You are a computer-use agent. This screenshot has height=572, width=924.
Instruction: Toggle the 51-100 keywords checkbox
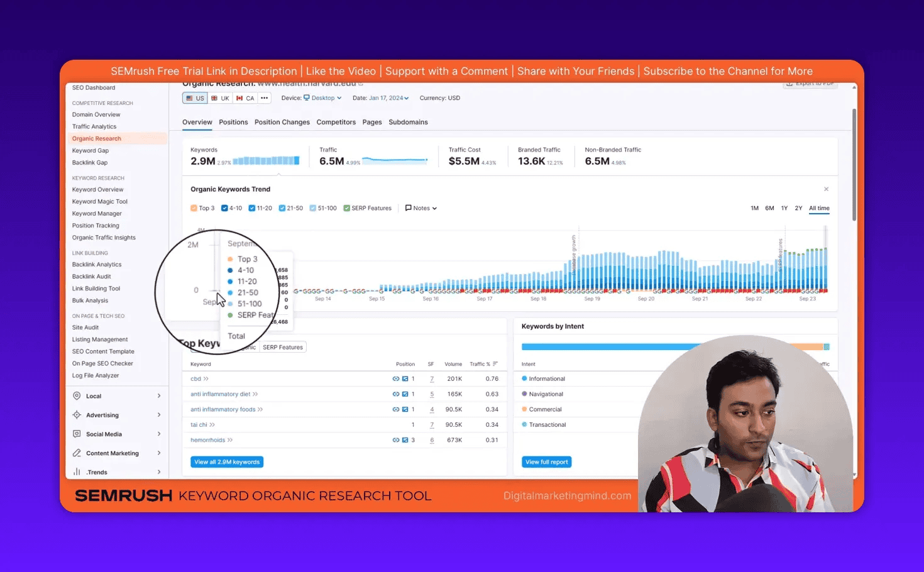(x=312, y=208)
